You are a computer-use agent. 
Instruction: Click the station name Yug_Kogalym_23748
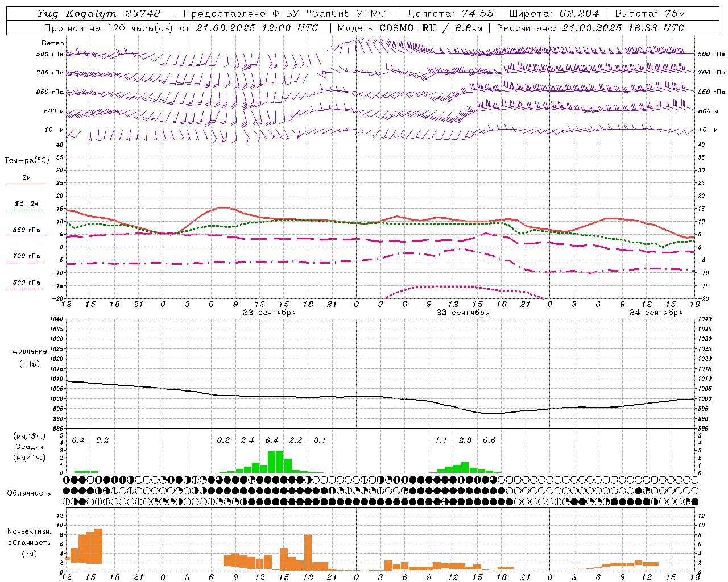tap(99, 14)
